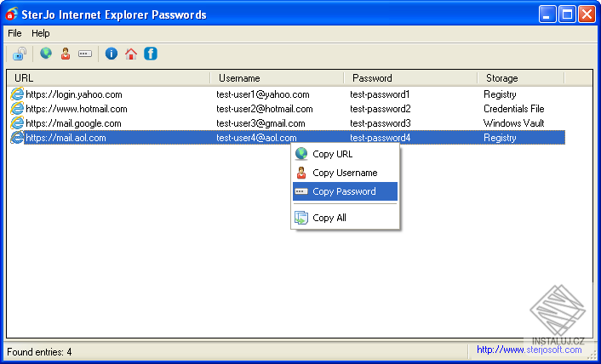Image resolution: width=601 pixels, height=364 pixels.
Task: Click Registry storage in the yahoo row
Action: click(500, 94)
